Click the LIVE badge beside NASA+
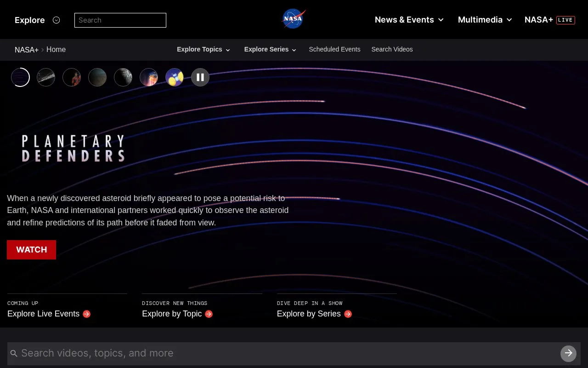This screenshot has height=368, width=588. (565, 20)
